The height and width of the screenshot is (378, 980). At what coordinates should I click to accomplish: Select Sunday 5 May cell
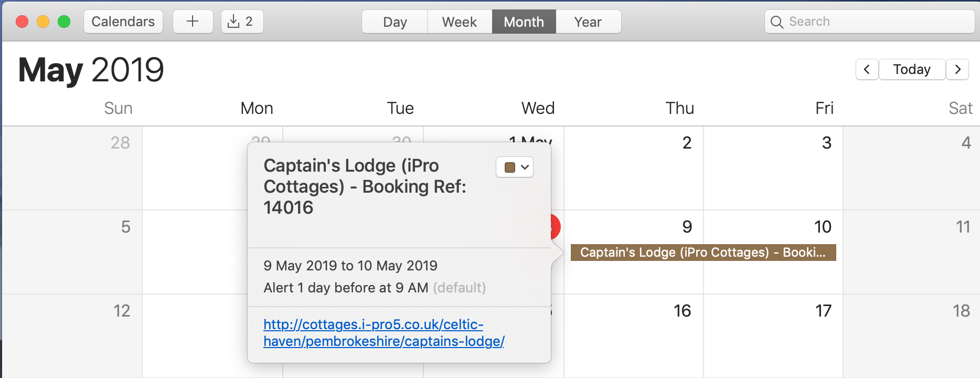[x=72, y=252]
